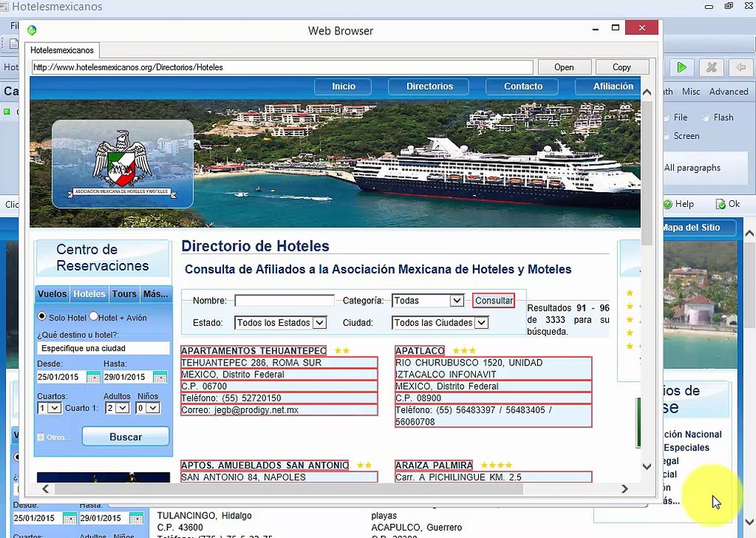
Task: Open the Estado dropdown list
Action: tap(319, 323)
